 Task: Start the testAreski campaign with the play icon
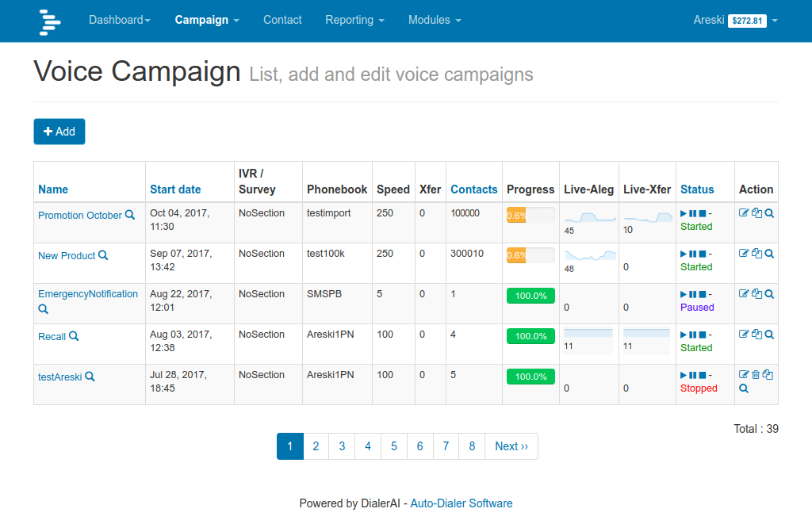coord(684,375)
